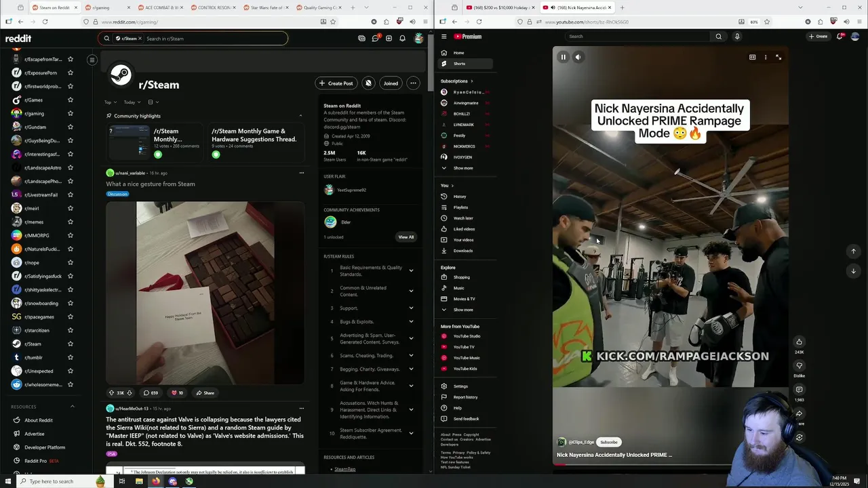Favorite r/tumblr with its star
The image size is (868, 488).
[70, 357]
